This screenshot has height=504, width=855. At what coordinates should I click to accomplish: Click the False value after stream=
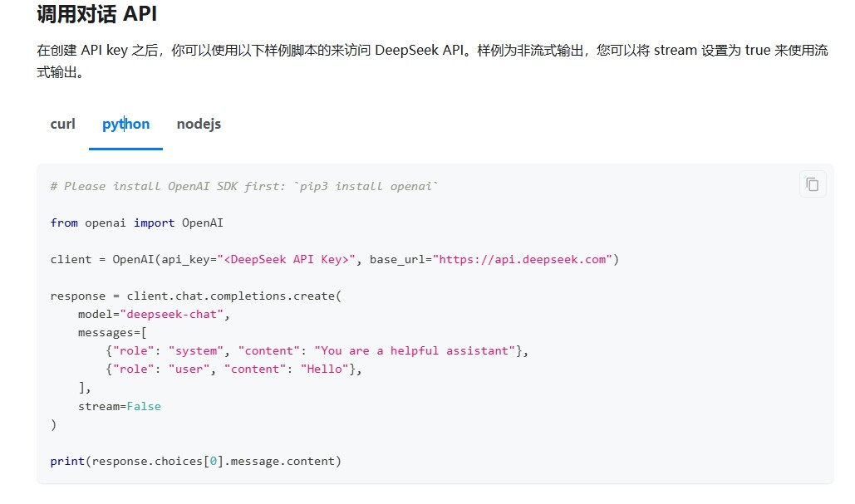(144, 406)
